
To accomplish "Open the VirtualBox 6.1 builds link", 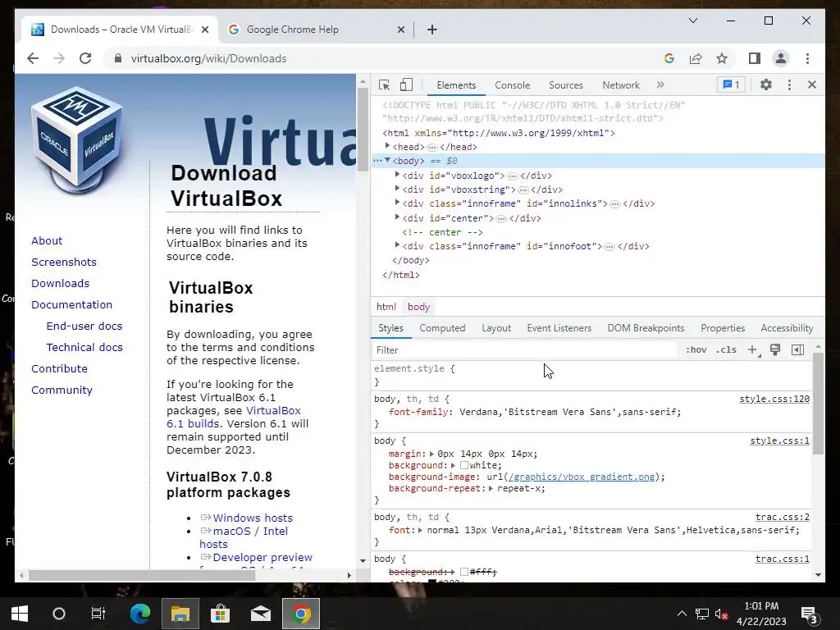I will (x=234, y=417).
